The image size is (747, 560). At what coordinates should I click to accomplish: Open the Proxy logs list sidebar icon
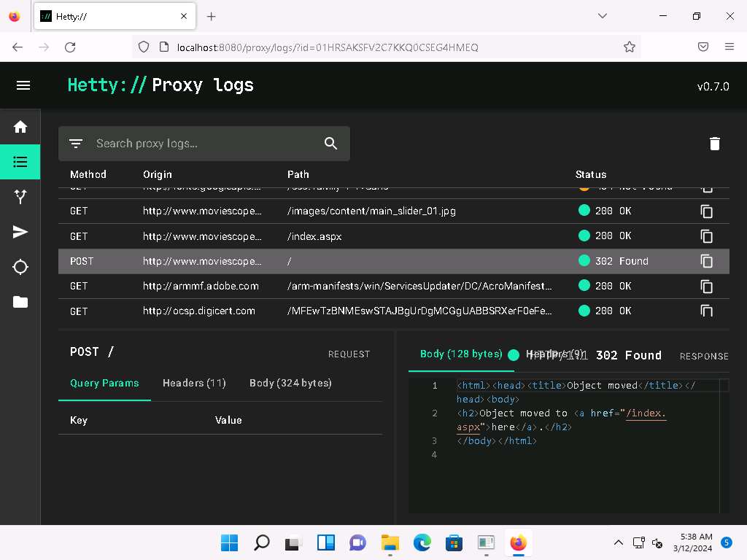tap(20, 162)
